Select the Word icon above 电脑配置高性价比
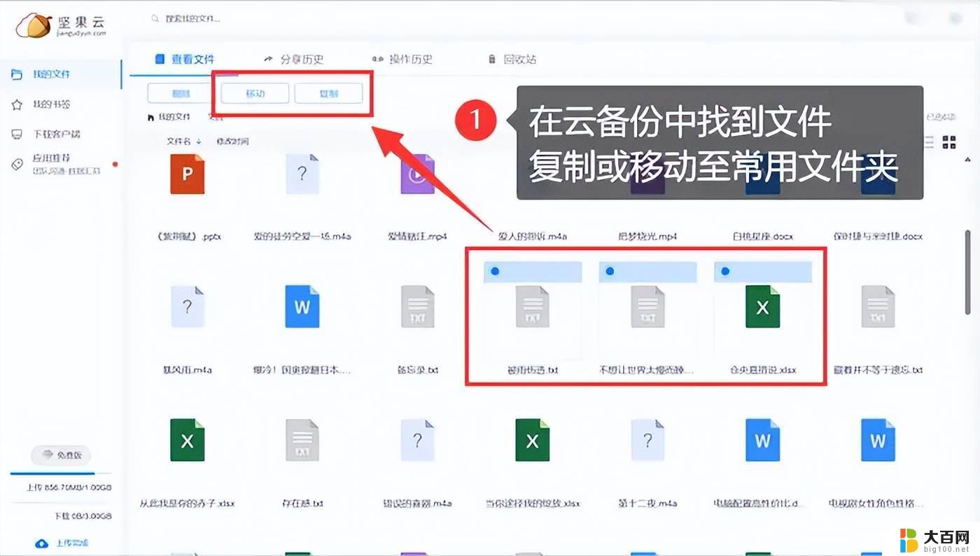The width and height of the screenshot is (980, 556). point(762,440)
